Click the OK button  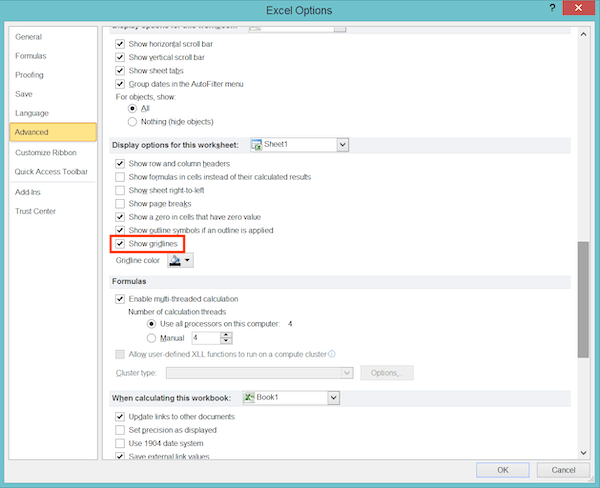click(503, 469)
